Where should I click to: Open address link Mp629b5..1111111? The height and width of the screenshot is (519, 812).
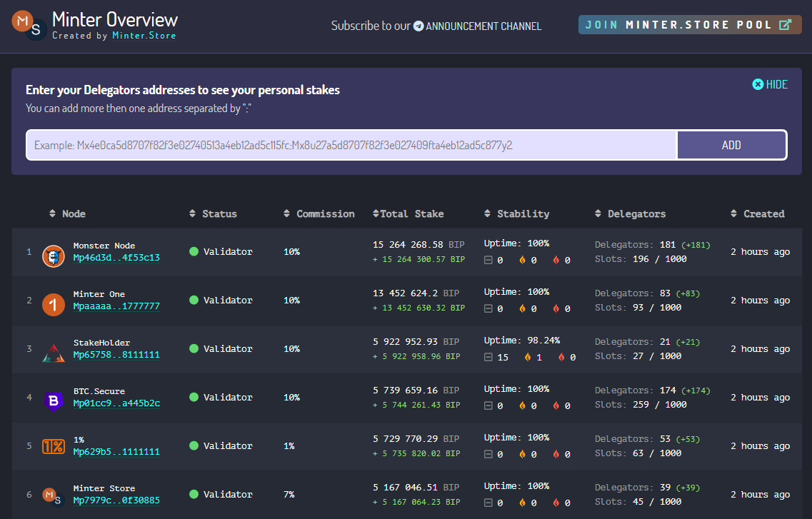point(116,452)
